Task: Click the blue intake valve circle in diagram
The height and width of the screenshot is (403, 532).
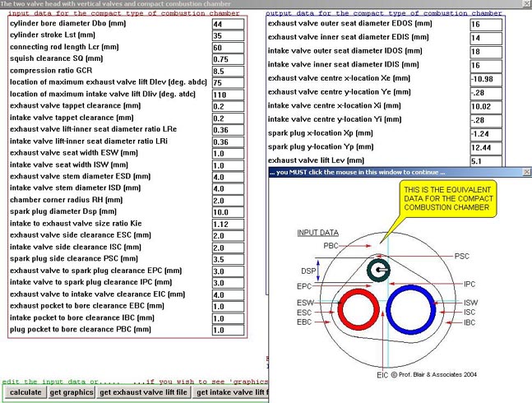Action: point(411,310)
